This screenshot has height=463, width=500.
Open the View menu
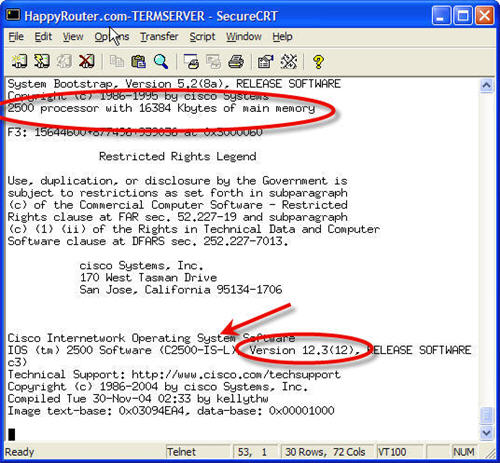click(73, 36)
